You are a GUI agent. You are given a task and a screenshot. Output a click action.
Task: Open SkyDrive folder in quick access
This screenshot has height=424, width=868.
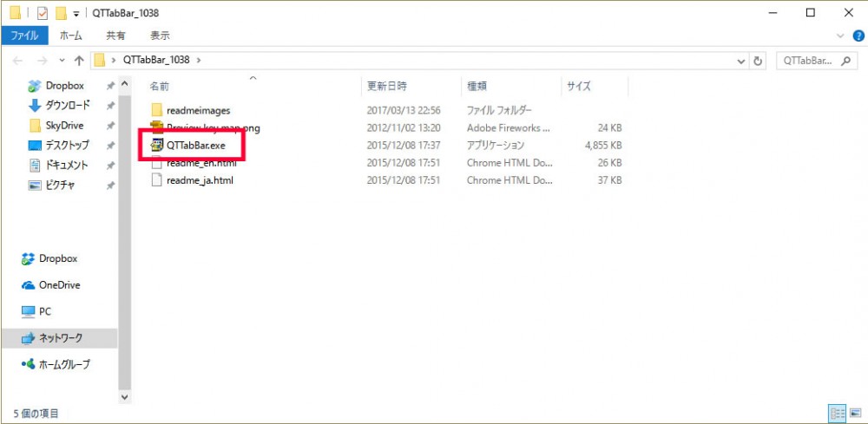click(x=64, y=126)
